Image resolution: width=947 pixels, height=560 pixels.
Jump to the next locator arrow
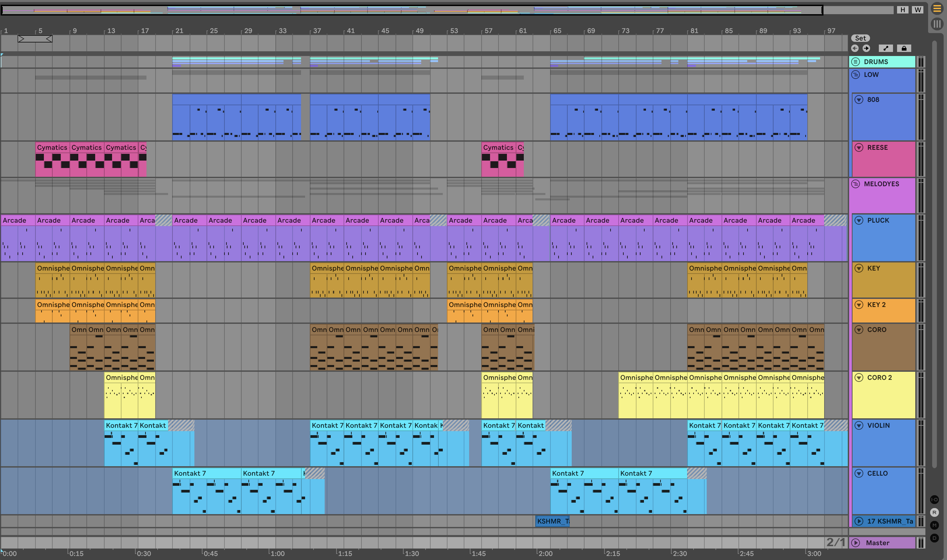click(866, 48)
